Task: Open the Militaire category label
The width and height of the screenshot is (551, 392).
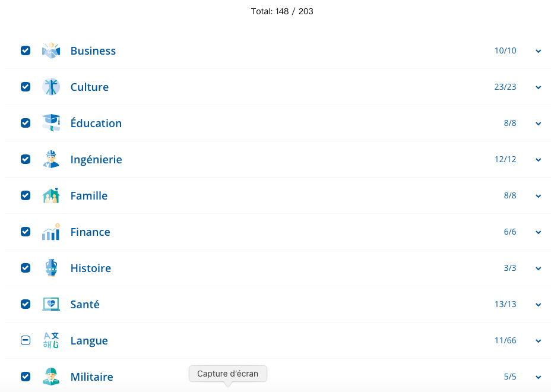Action: [91, 377]
